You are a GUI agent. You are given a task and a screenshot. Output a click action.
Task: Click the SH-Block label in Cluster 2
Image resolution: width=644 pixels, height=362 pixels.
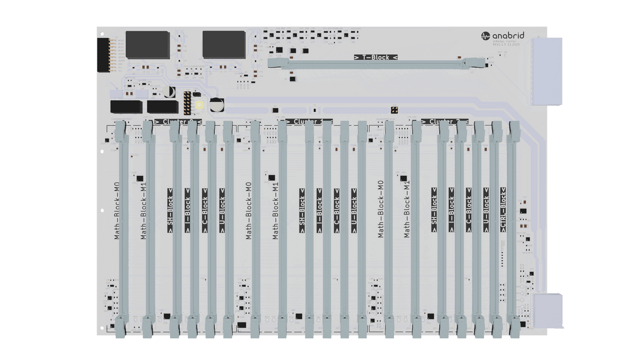(434, 210)
